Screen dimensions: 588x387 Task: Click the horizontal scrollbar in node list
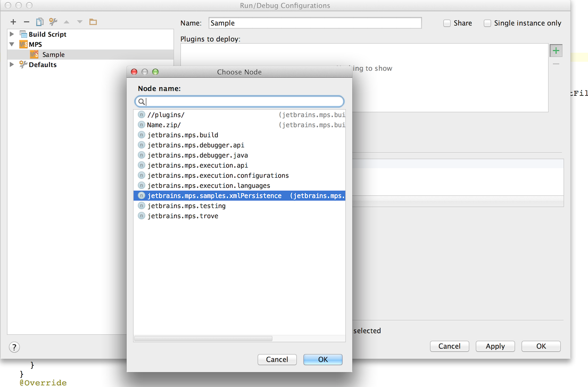(x=203, y=339)
